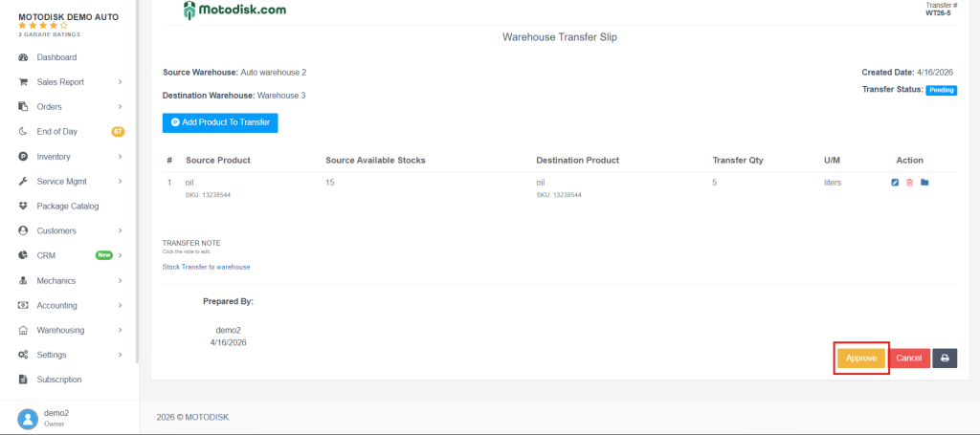Click the edit pencil icon for oil row
Image resolution: width=980 pixels, height=435 pixels.
point(895,183)
